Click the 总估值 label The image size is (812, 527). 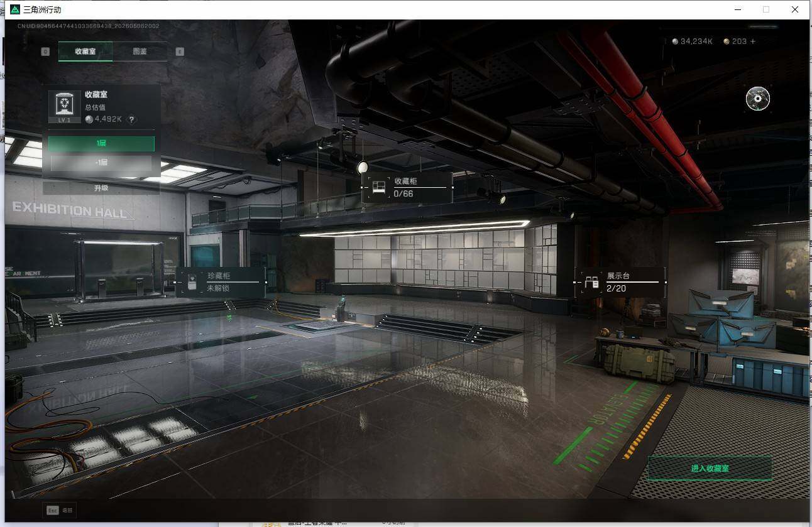pyautogui.click(x=95, y=107)
